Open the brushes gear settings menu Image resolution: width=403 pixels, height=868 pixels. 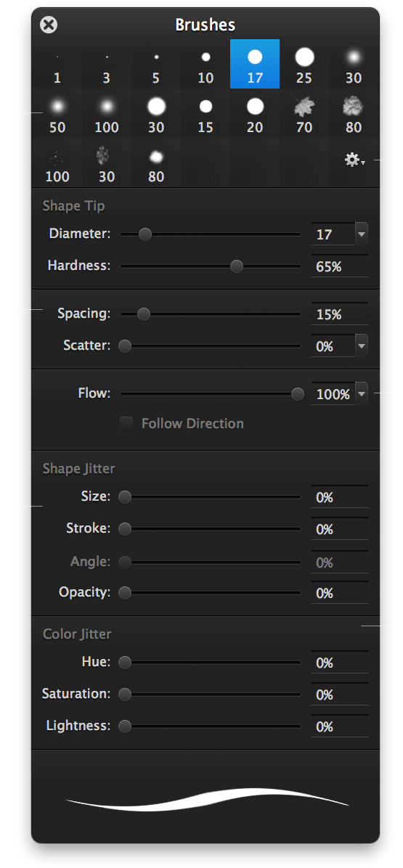(354, 161)
